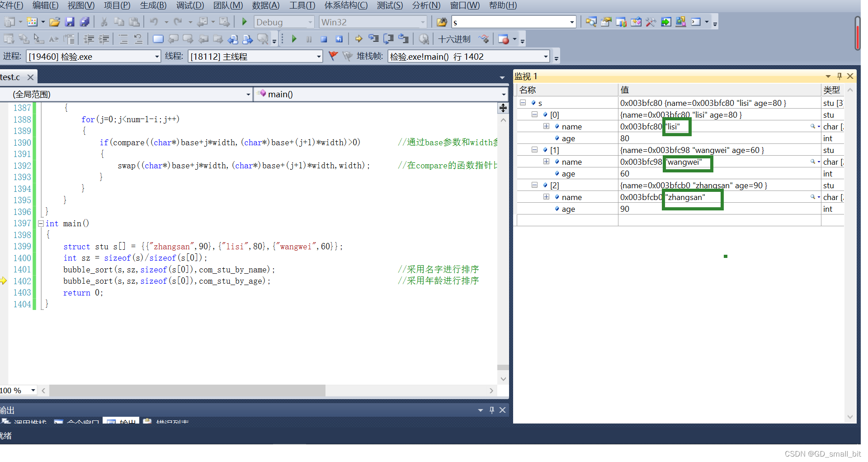Save test.c with the floppy disk icon

tap(70, 22)
